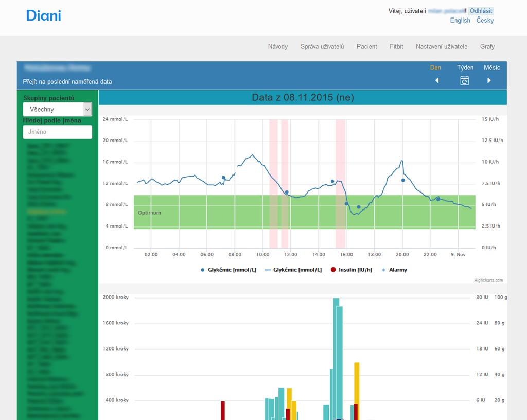Viewport: 527px width, 420px height.
Task: Click the glucose point near 20:00
Action: pos(403,180)
